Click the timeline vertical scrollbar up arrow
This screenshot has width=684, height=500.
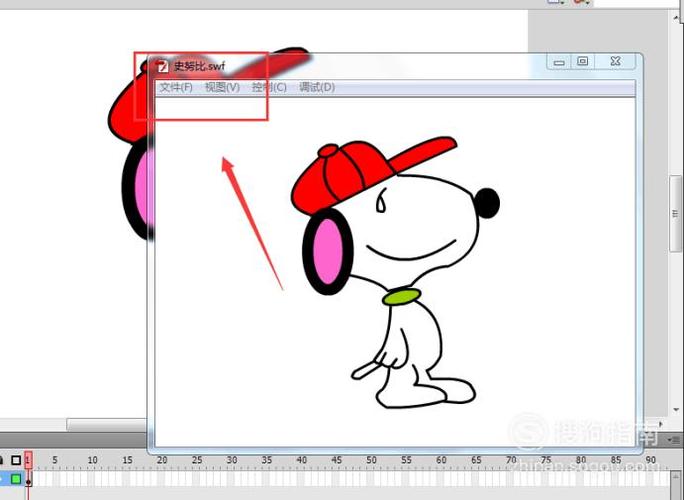click(x=677, y=479)
